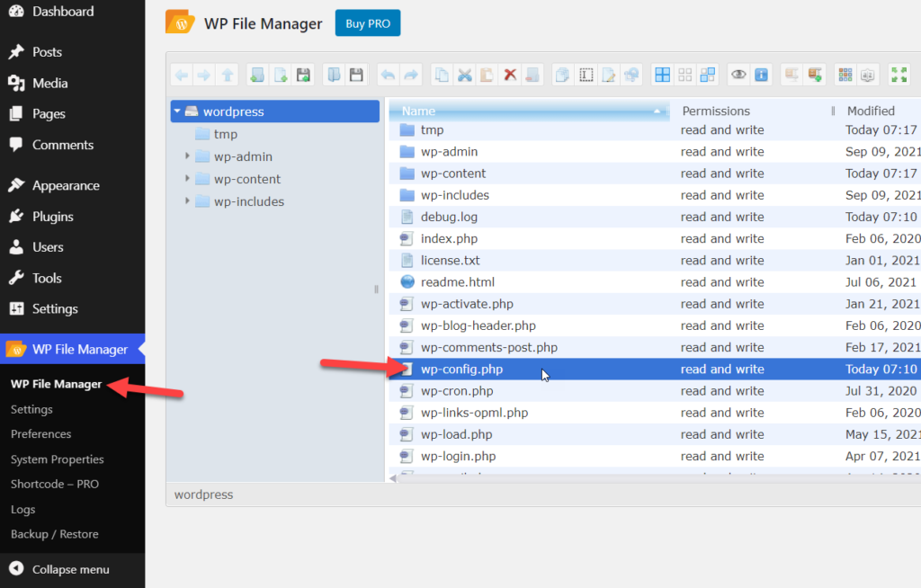The width and height of the screenshot is (921, 588).
Task: Toggle fullscreen with green arrows icon
Action: point(899,76)
